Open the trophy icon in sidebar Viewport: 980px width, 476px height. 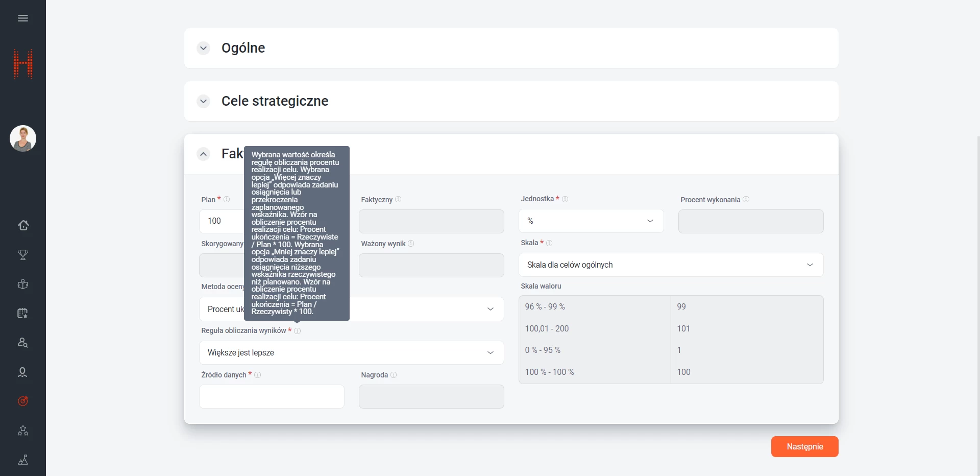point(23,254)
